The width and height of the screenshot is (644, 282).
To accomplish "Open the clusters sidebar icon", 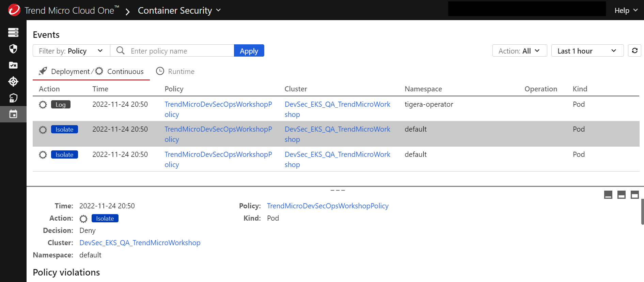I will pos(13,32).
